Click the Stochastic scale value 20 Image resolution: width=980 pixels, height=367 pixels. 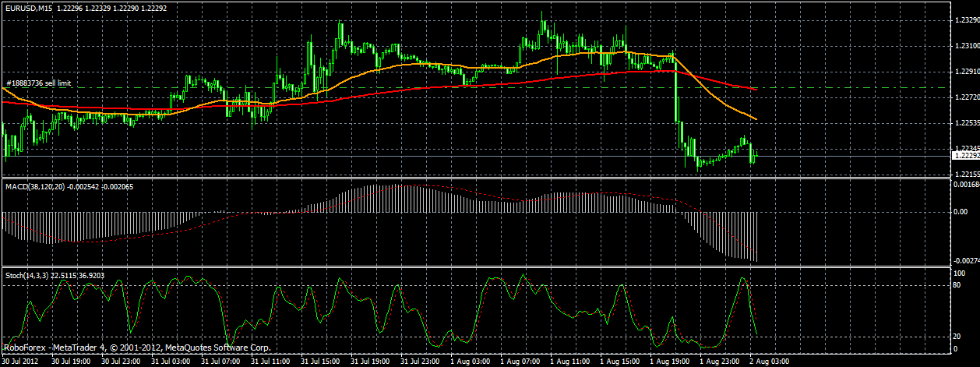pos(957,336)
